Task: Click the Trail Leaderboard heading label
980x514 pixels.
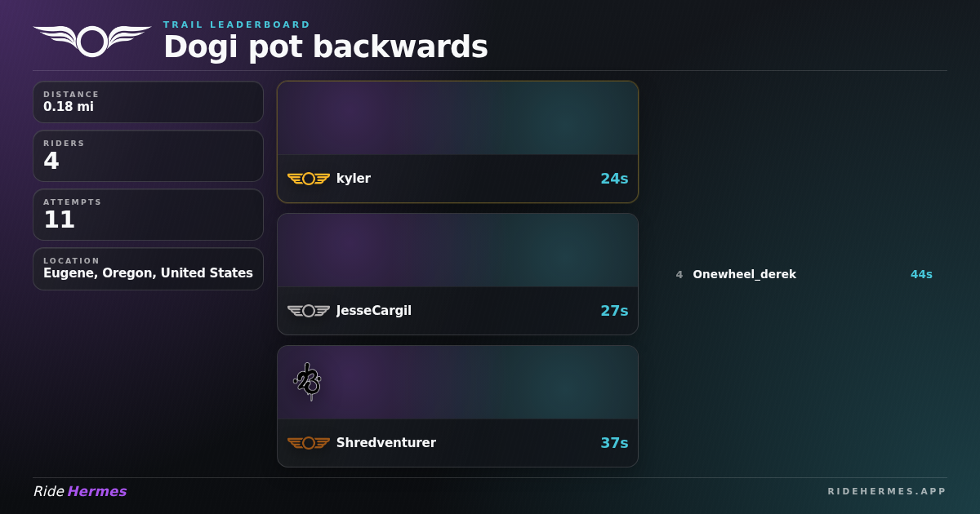Action: (x=237, y=24)
